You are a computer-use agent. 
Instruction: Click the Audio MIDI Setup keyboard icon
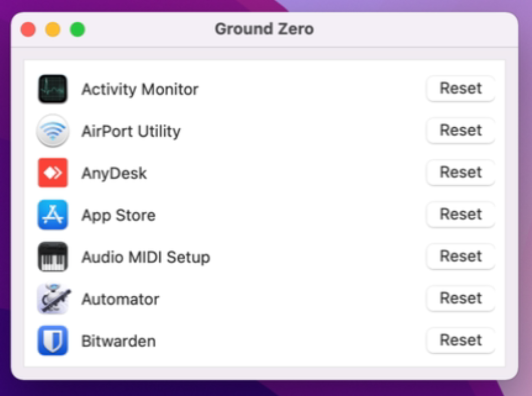(53, 257)
